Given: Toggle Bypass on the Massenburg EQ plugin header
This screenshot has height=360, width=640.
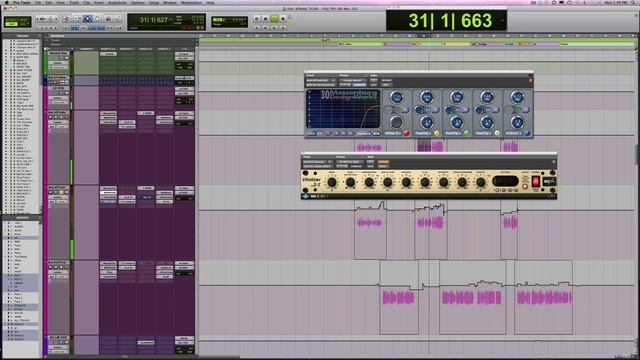Looking at the screenshot, I should [x=386, y=80].
